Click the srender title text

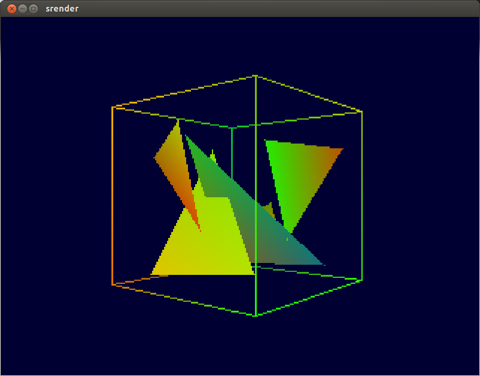click(62, 9)
